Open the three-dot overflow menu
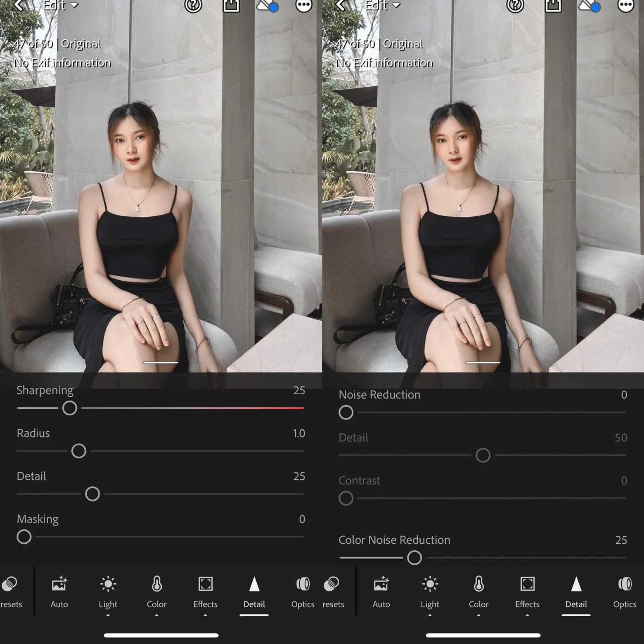The height and width of the screenshot is (644, 644). pos(303,6)
